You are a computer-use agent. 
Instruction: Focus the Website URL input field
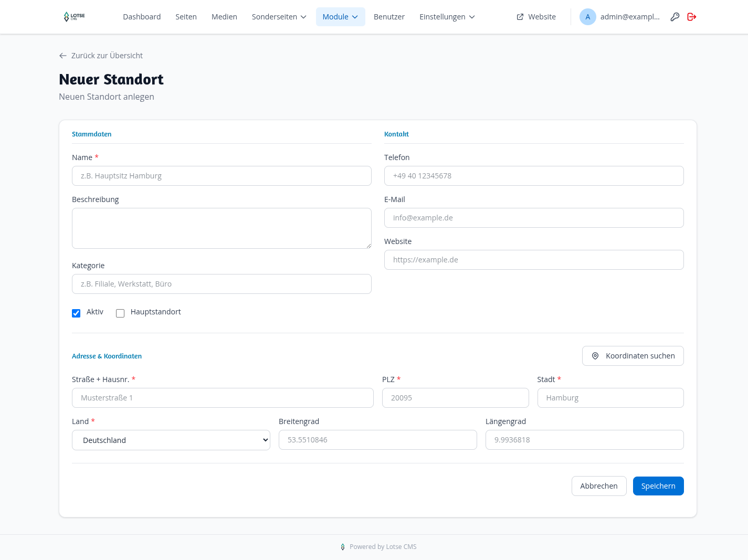pyautogui.click(x=534, y=260)
